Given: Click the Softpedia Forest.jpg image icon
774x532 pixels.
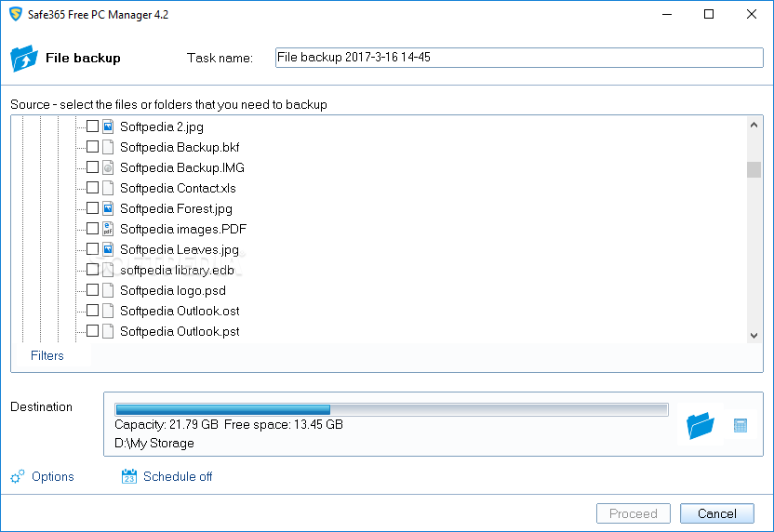Looking at the screenshot, I should (x=108, y=208).
